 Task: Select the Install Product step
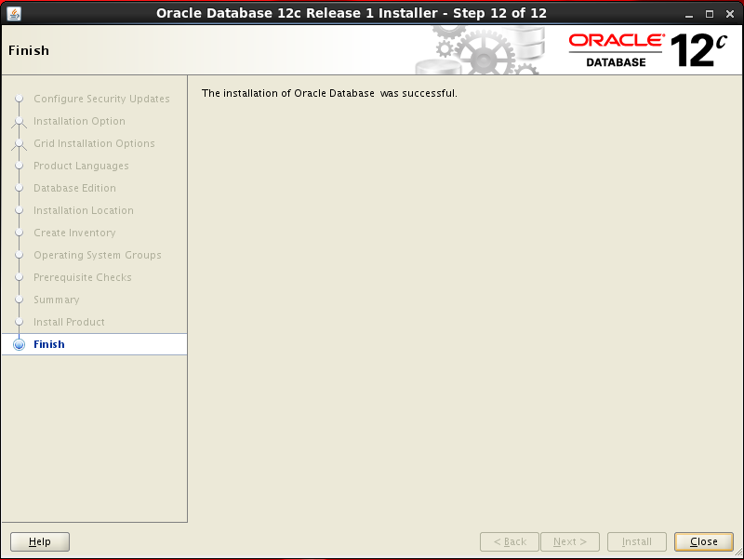69,322
